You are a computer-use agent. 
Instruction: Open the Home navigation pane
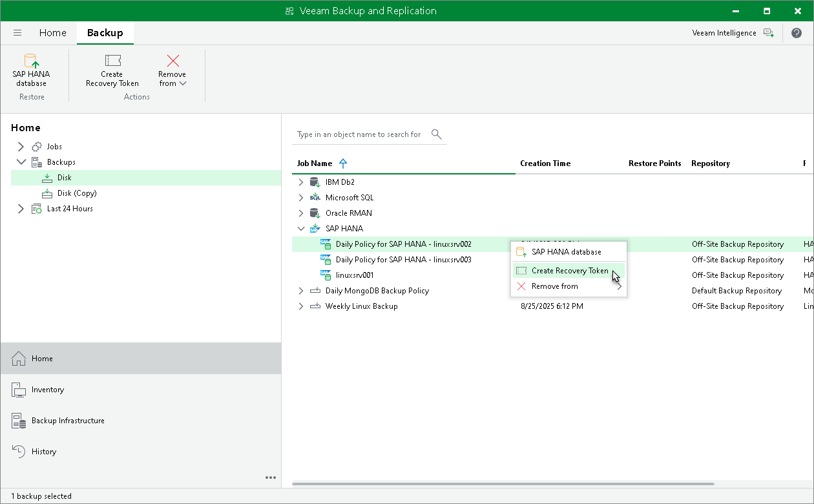[x=141, y=358]
